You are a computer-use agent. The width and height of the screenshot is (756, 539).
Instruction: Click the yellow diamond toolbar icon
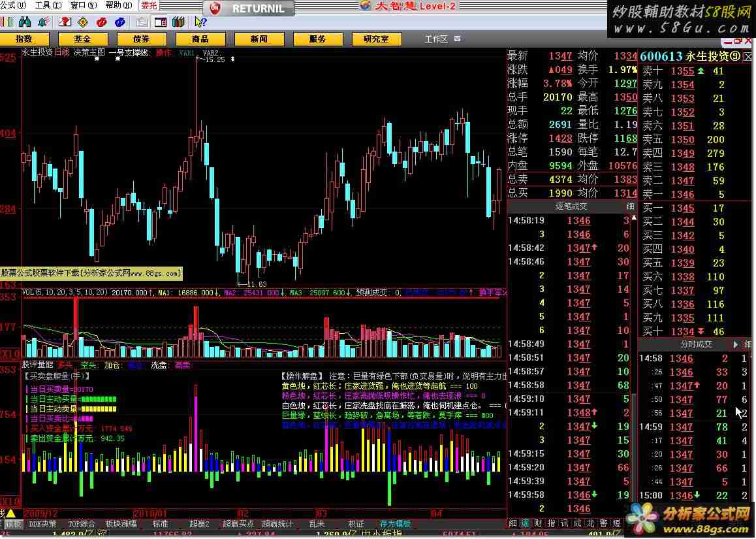tap(82, 22)
